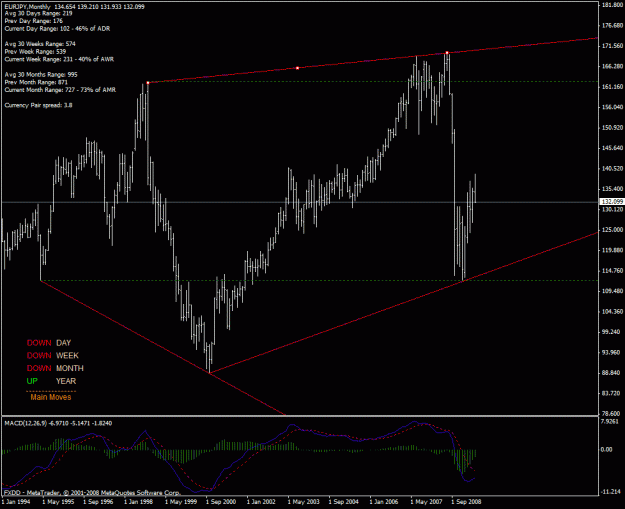Click the '1 Jan 1994' date label
This screenshot has width=625, height=509.
point(16,502)
